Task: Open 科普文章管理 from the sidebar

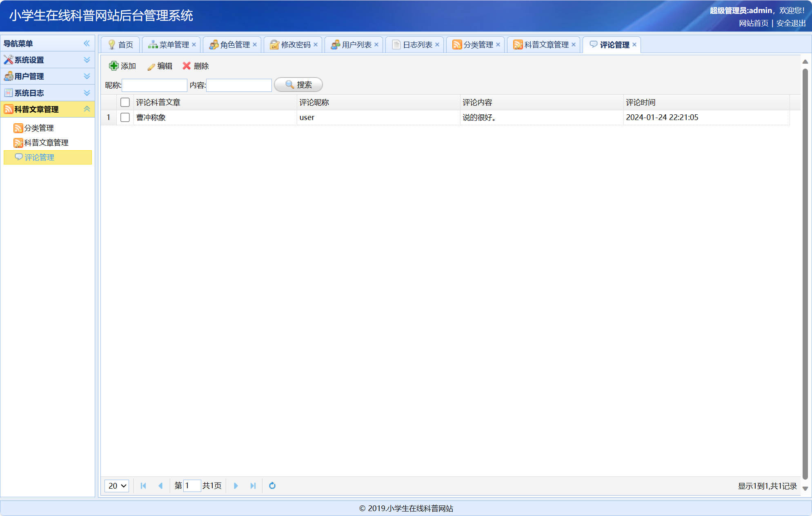Action: [x=46, y=142]
